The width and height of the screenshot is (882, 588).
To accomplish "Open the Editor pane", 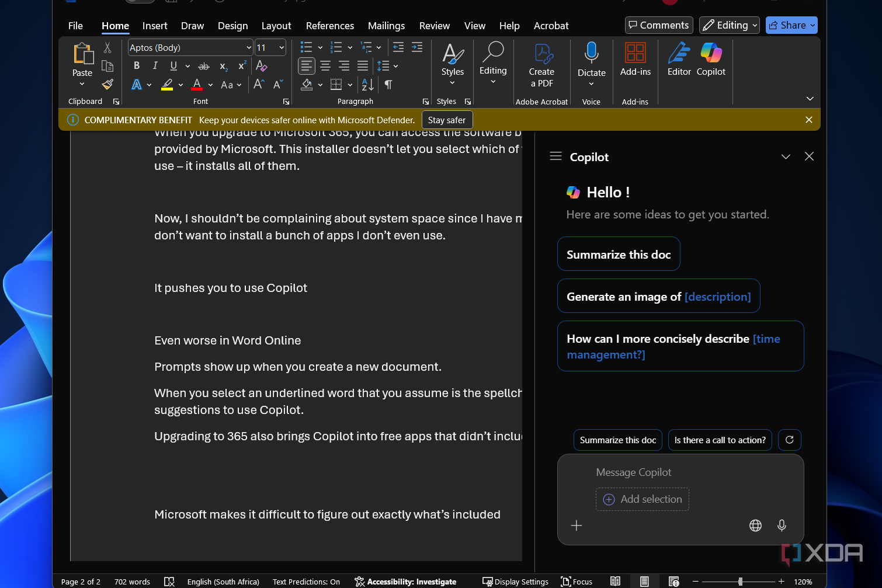I will [679, 59].
